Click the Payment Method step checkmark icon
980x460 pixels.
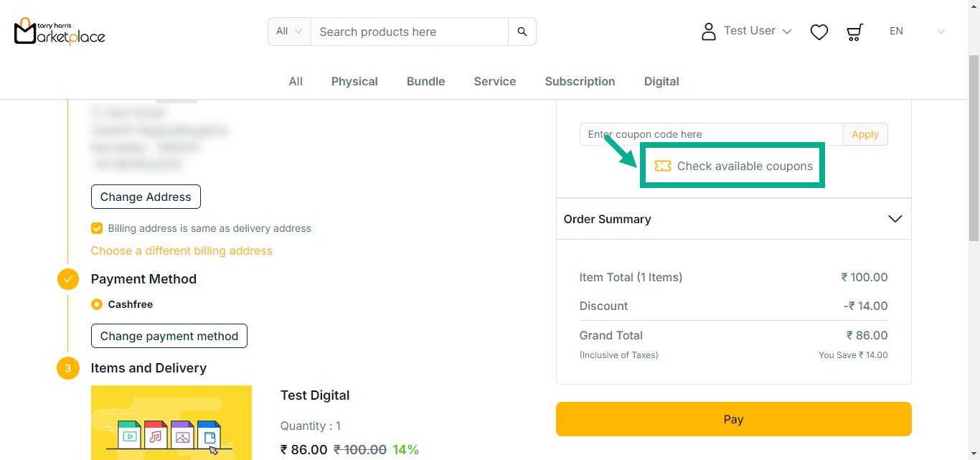68,279
